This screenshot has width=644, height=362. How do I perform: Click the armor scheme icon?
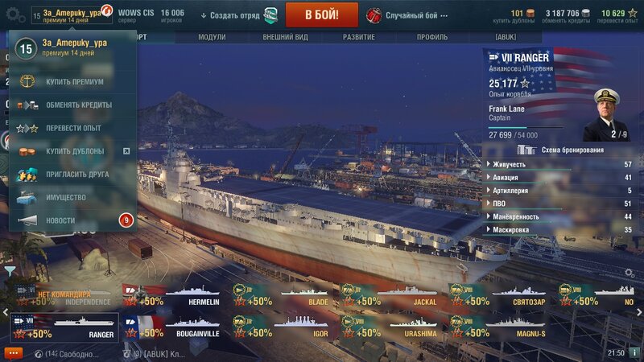coord(526,150)
